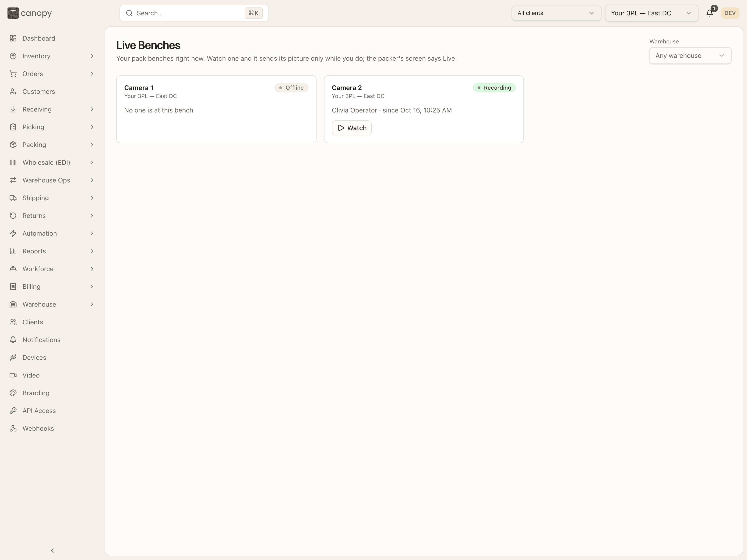
Task: Click the Automation lightning icon
Action: (x=13, y=233)
